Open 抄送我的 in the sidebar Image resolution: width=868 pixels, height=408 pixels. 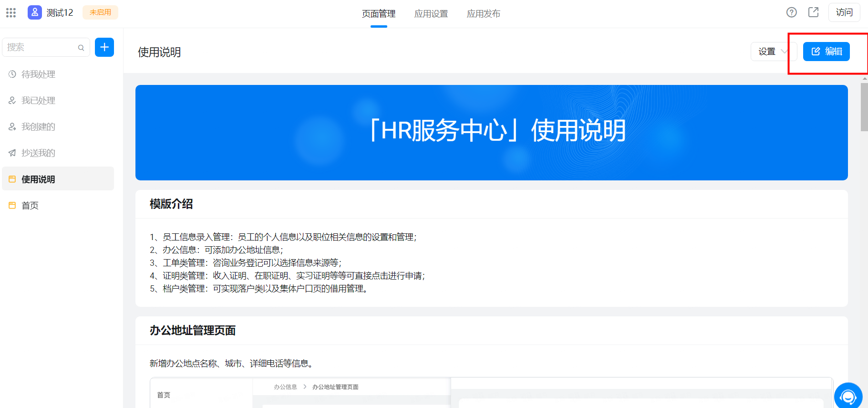coord(58,153)
